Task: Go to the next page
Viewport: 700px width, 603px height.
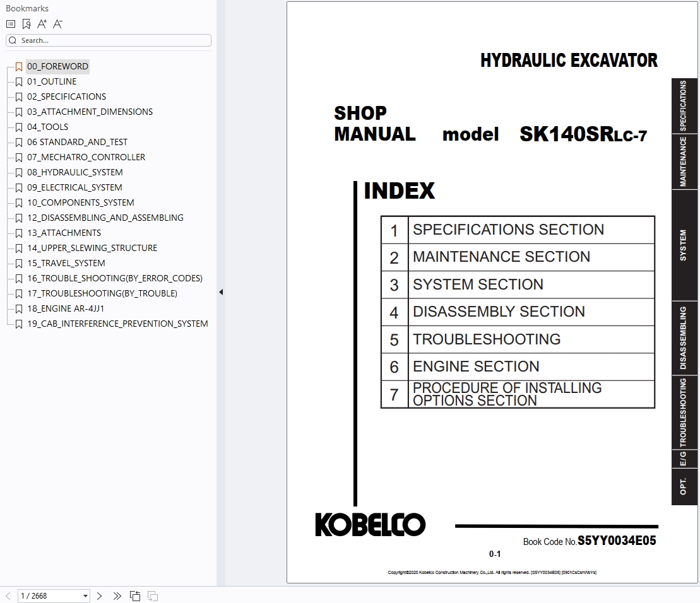Action: pyautogui.click(x=100, y=596)
